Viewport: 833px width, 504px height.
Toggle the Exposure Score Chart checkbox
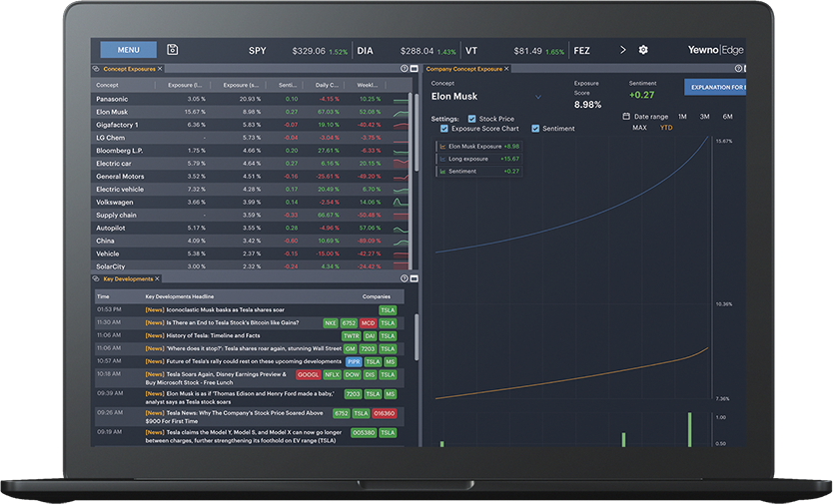444,129
